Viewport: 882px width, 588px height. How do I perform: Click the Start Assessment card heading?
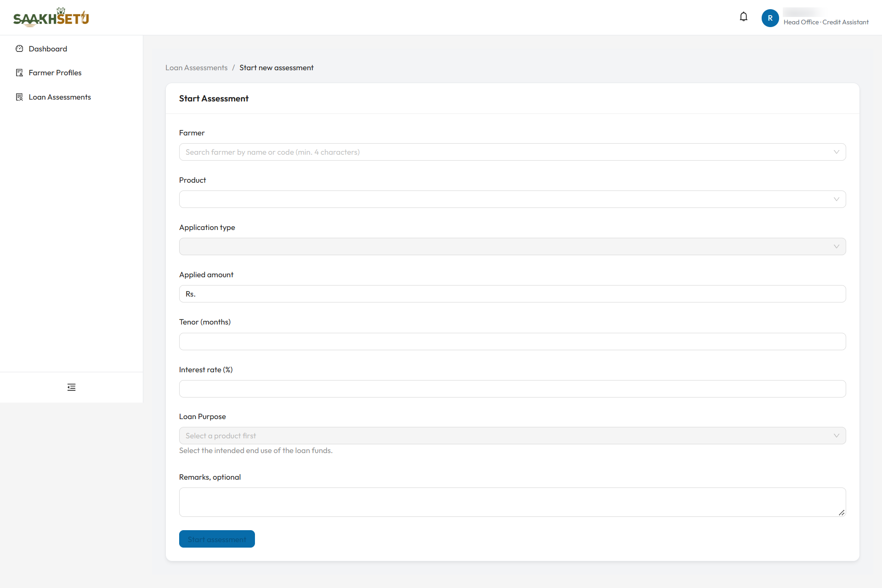pos(214,98)
